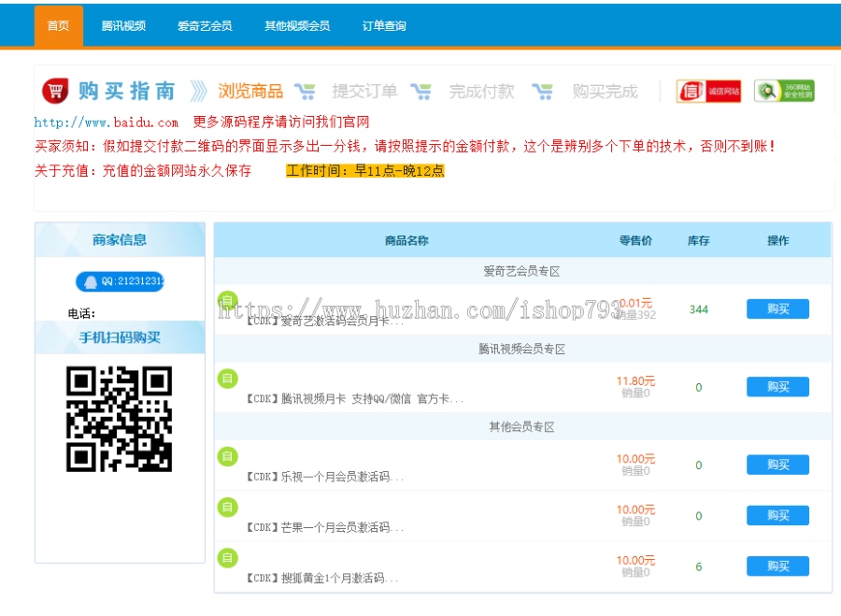Image resolution: width=841 pixels, height=616 pixels.
Task: Open the 爱奇艺会员 tab
Action: (204, 25)
